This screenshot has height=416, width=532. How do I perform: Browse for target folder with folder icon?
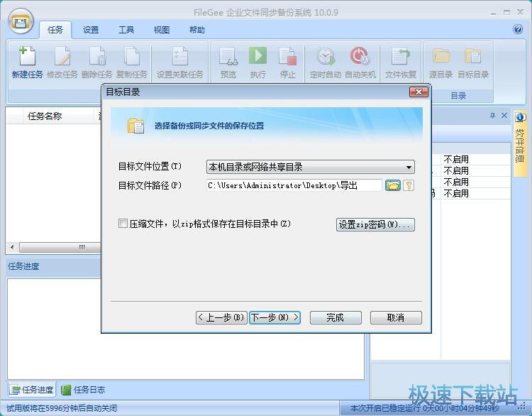tap(393, 185)
